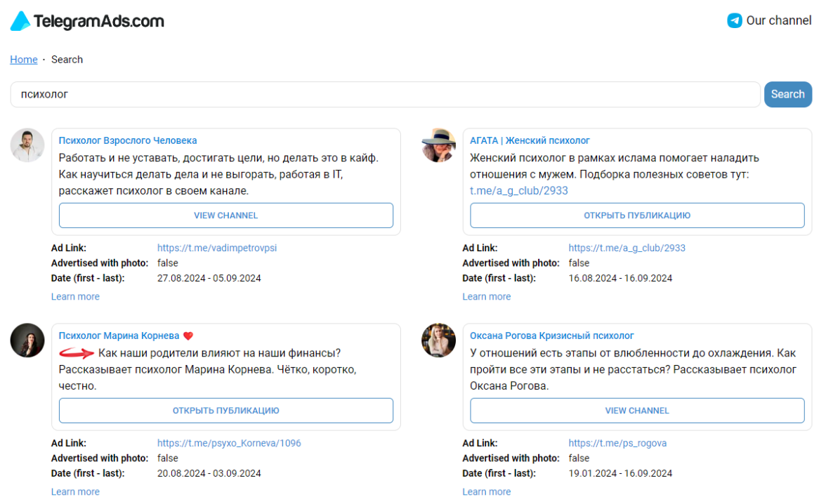This screenshot has height=504, width=826.
Task: Click ОТКРЫТЬ ПУБЛИКАЦИЮ in the АГАТА ad
Action: pos(637,215)
